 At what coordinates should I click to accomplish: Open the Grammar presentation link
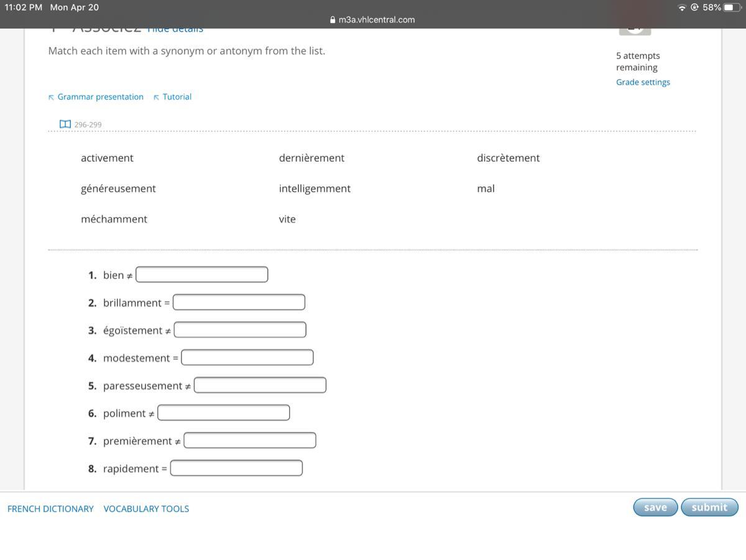pos(101,97)
